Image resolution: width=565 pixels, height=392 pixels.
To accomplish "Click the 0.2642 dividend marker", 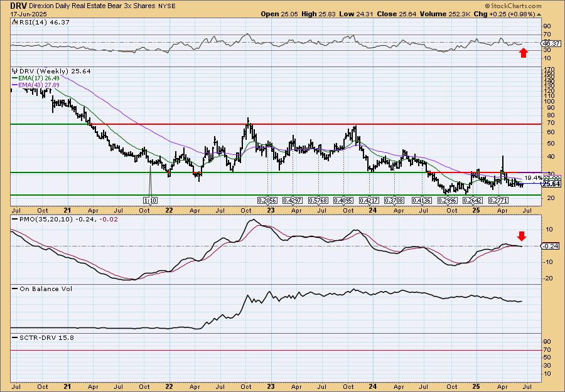I will (x=473, y=200).
